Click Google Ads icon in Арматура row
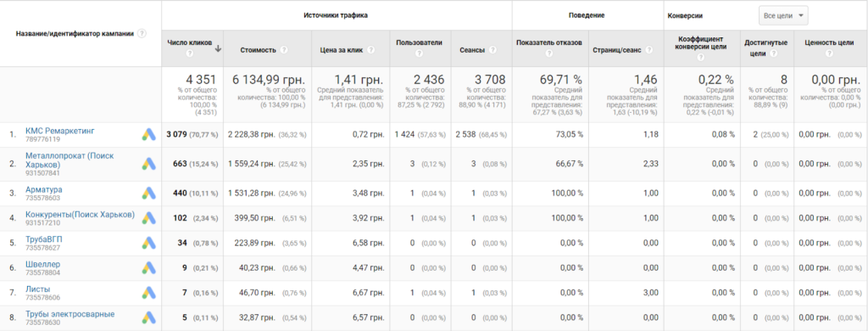The height and width of the screenshot is (331, 868). click(x=147, y=194)
